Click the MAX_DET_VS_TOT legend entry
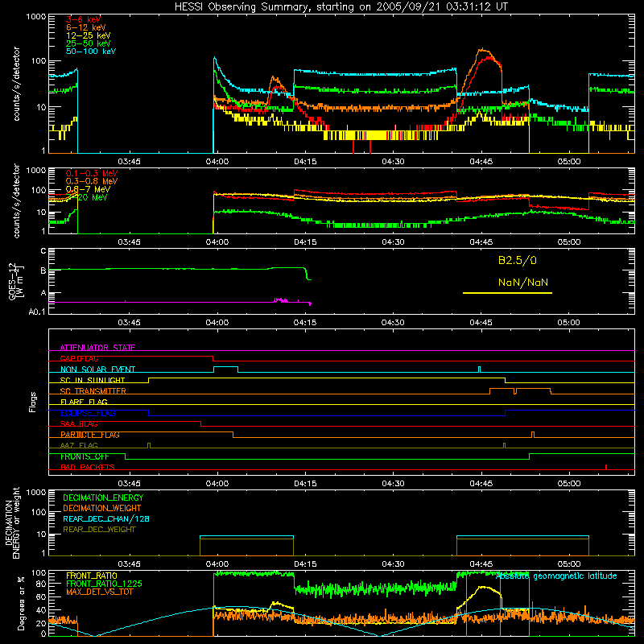 [99, 592]
